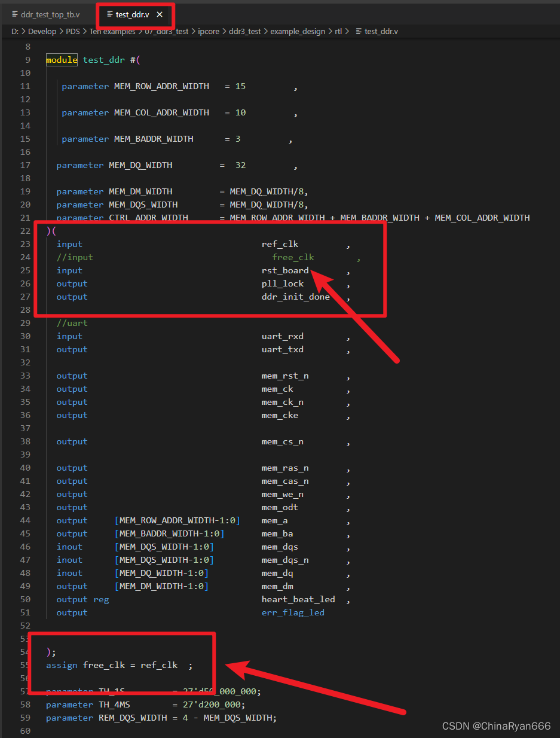Click REM_DQS_WIDTH parameter on line 59
Viewport: 560px width, 738px height.
(x=133, y=718)
